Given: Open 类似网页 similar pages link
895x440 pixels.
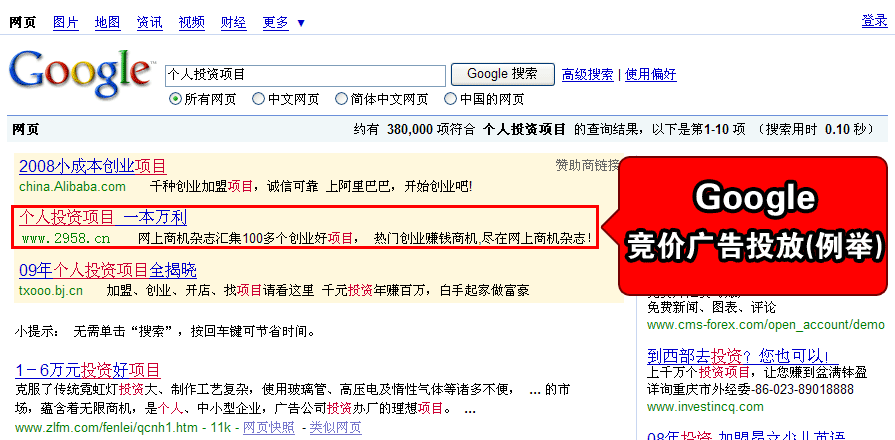Looking at the screenshot, I should coord(336,427).
